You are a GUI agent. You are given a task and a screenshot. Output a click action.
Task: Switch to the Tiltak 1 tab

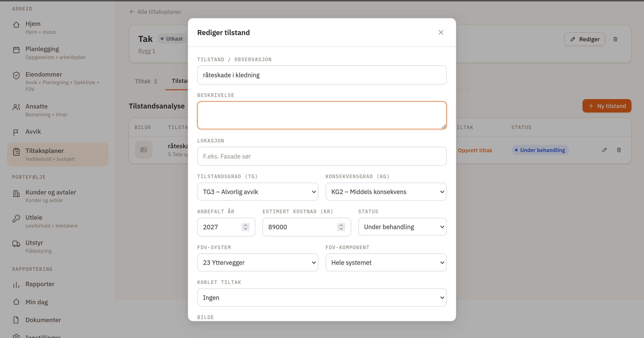(146, 81)
